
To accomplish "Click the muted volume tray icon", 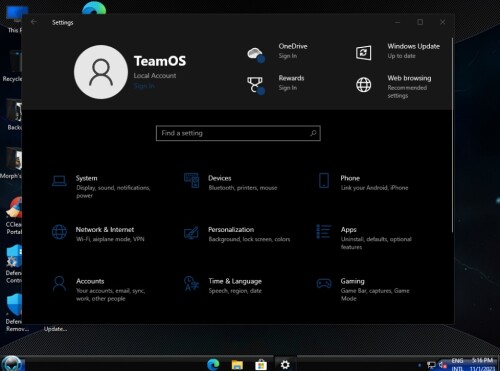I will (443, 365).
